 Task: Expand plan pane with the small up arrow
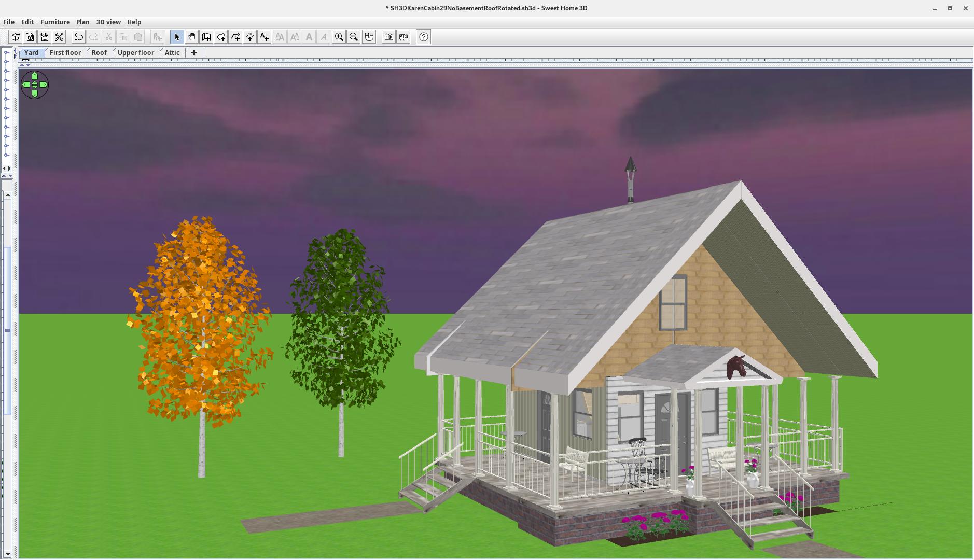click(x=22, y=64)
